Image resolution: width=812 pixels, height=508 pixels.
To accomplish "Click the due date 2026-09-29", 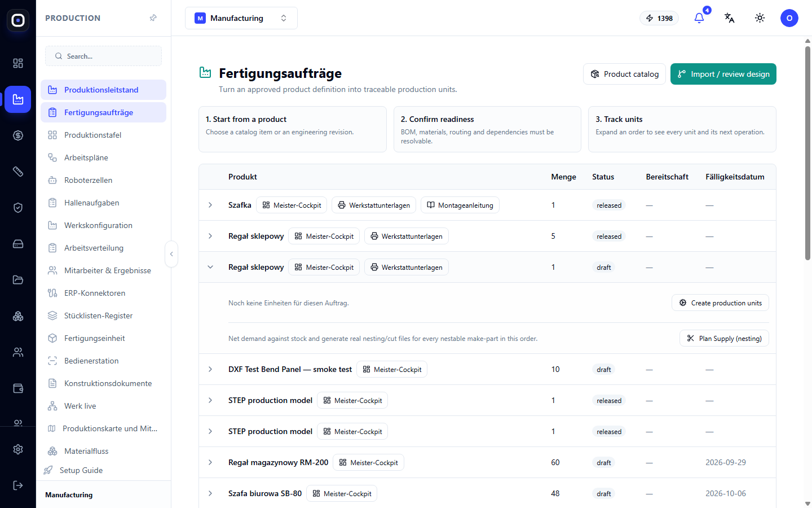I will pos(726,462).
